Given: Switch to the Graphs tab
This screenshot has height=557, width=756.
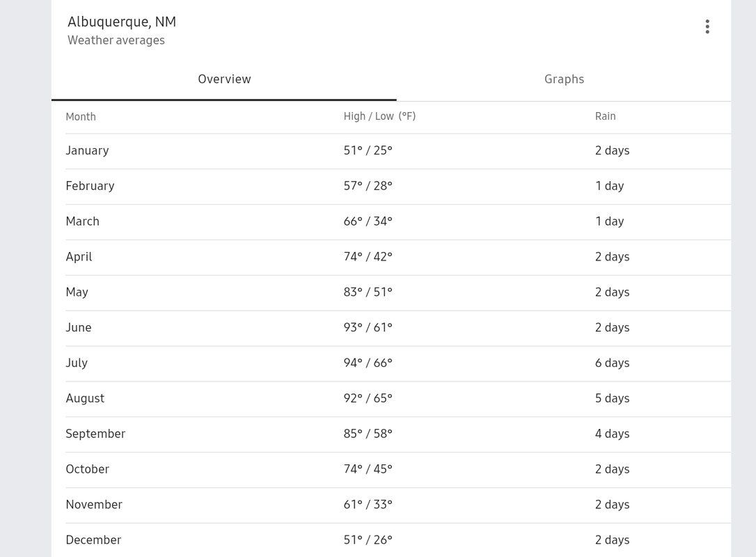Looking at the screenshot, I should click(x=564, y=79).
